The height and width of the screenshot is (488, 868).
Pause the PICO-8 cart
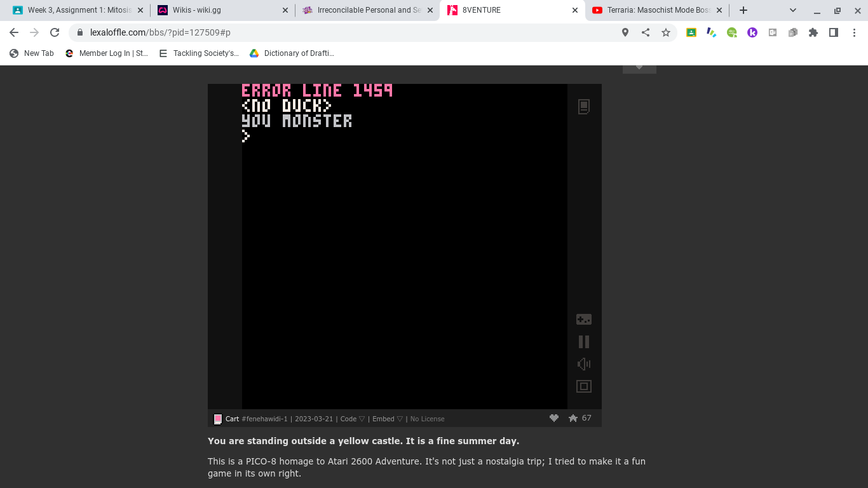click(x=584, y=342)
